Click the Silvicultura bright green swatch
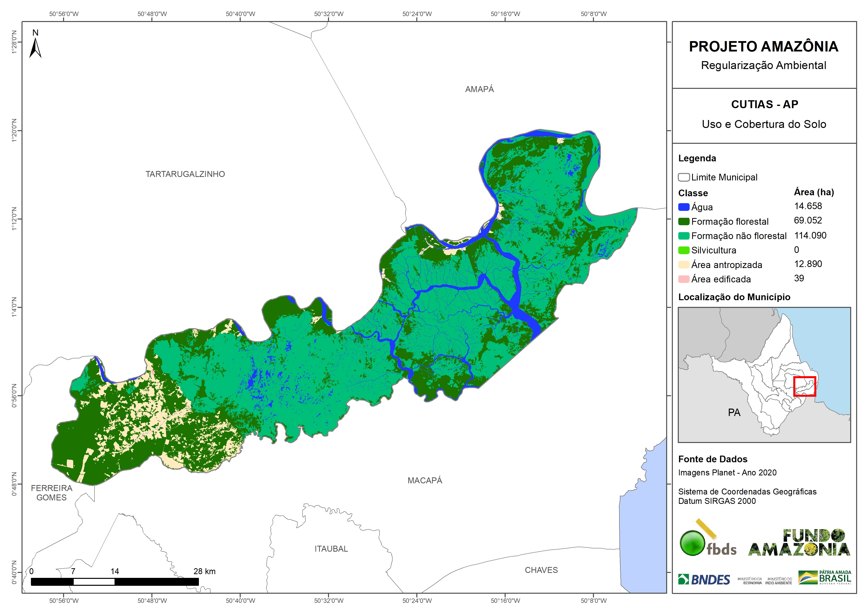 click(x=683, y=250)
